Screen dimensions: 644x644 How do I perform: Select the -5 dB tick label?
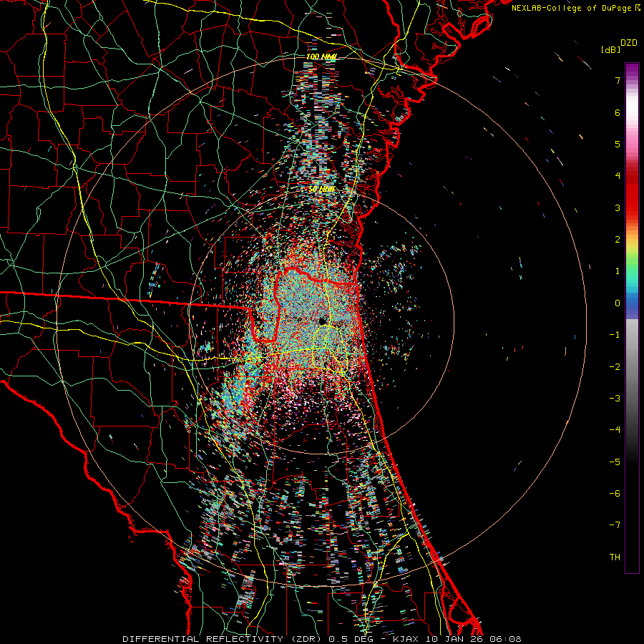coord(615,462)
